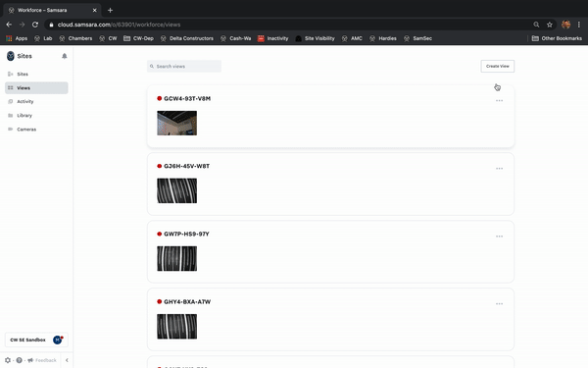Viewport: 588px width, 368px height.
Task: Open the Inactivity bookmark
Action: click(x=273, y=38)
